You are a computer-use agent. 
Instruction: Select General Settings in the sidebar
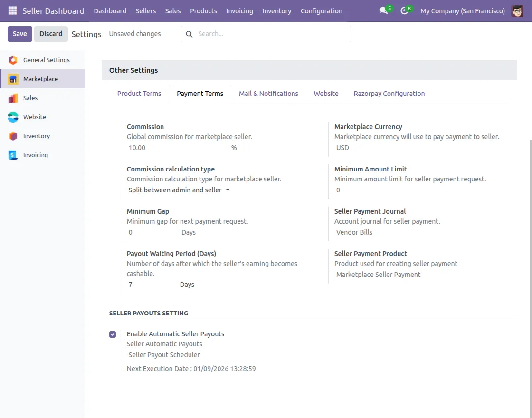pyautogui.click(x=46, y=60)
